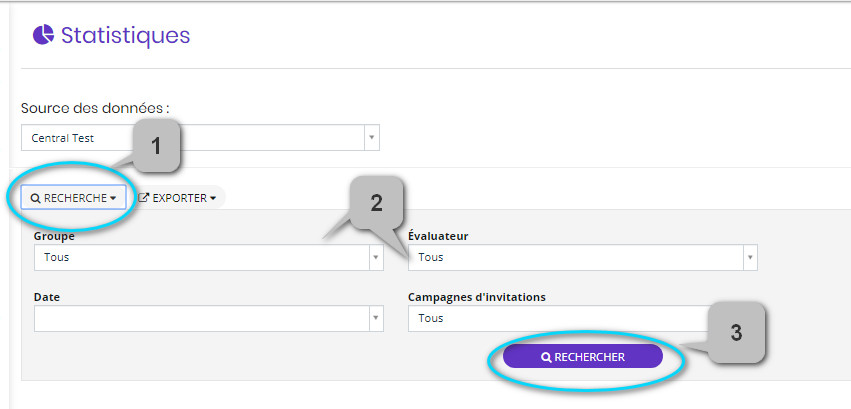
Task: Click the magnifier icon in RECHERCHE tab
Action: click(x=35, y=199)
